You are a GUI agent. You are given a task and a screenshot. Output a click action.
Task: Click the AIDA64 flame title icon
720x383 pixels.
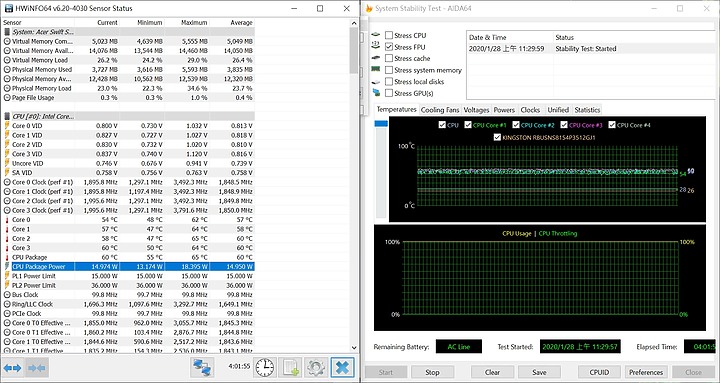[369, 8]
